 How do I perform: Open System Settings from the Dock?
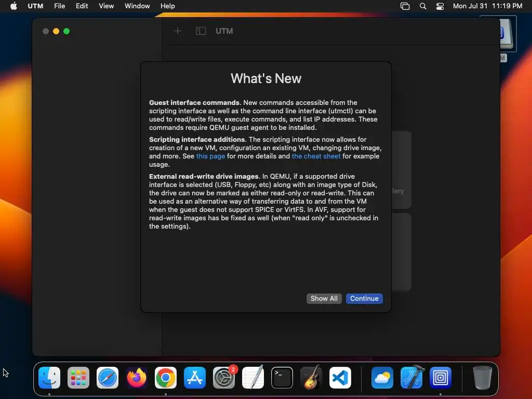[224, 377]
